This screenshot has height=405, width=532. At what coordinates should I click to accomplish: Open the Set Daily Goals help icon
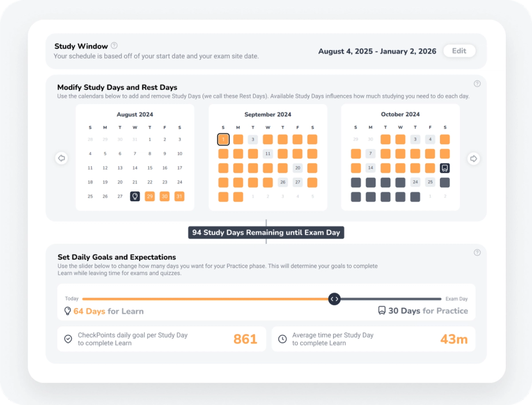pos(477,252)
